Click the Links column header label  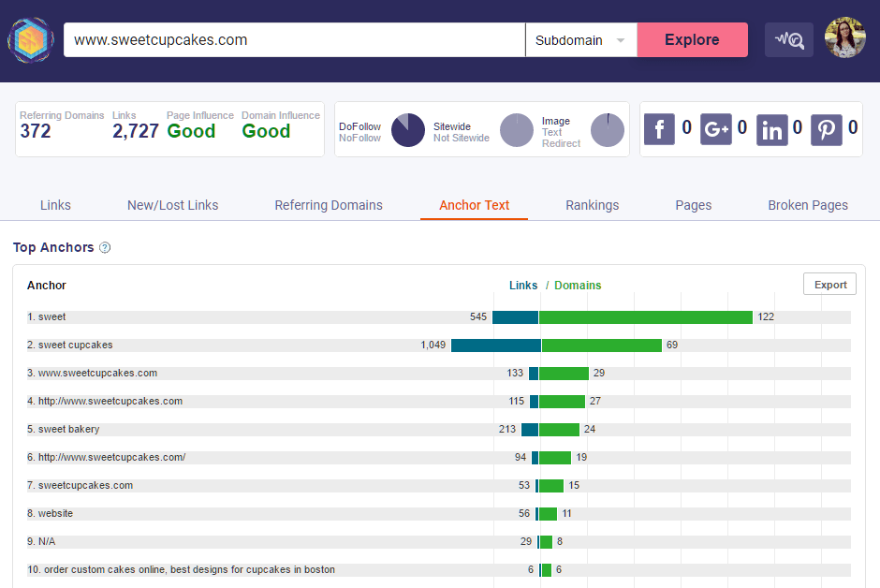[523, 285]
